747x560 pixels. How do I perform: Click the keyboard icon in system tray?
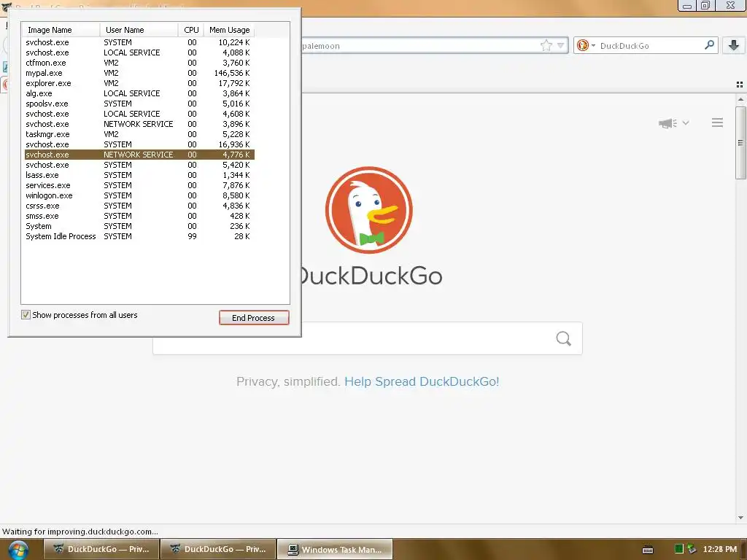tap(648, 550)
